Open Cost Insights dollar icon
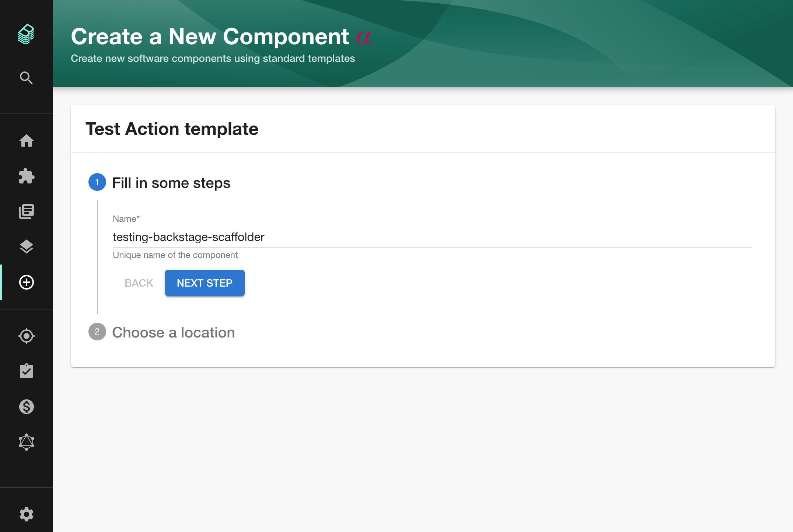The height and width of the screenshot is (532, 793). 26,406
